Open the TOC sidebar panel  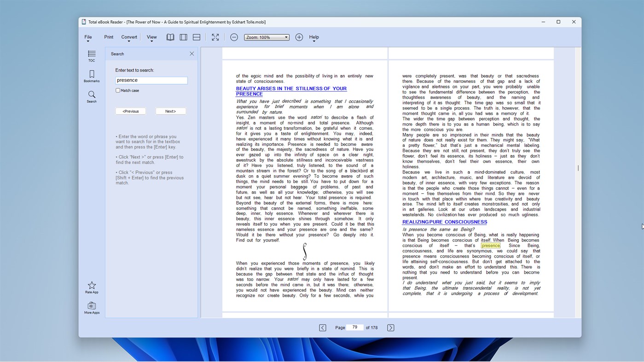click(x=91, y=56)
